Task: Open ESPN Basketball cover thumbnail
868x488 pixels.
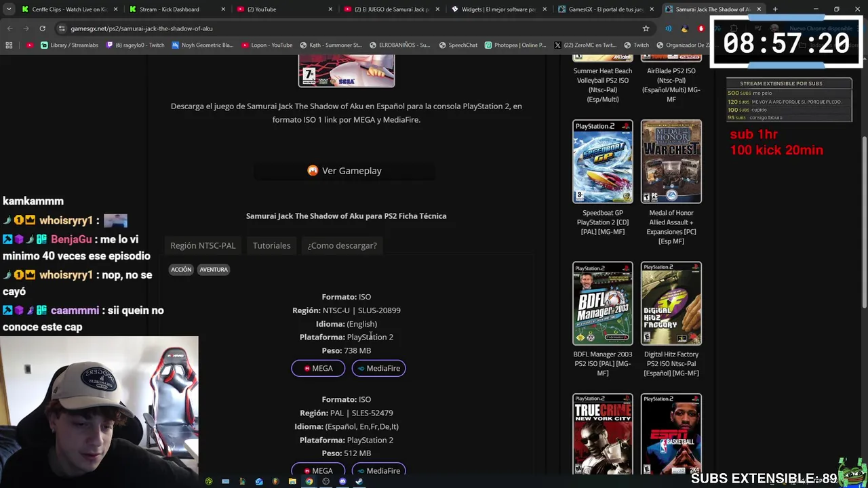Action: [671, 434]
